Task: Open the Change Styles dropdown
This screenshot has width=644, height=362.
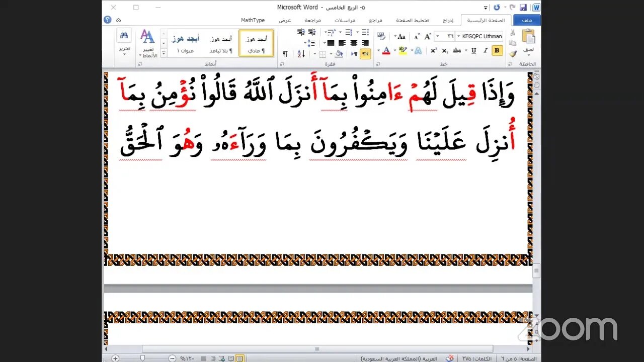Action: [147, 43]
